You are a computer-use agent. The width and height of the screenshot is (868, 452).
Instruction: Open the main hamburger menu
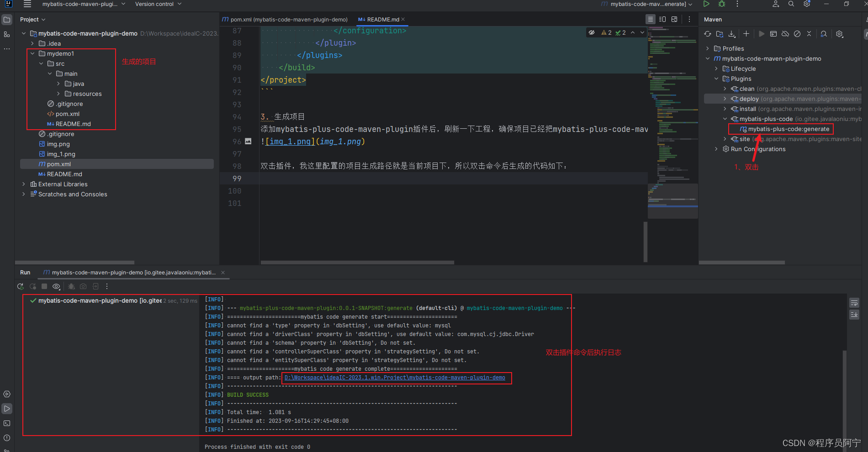coord(27,4)
